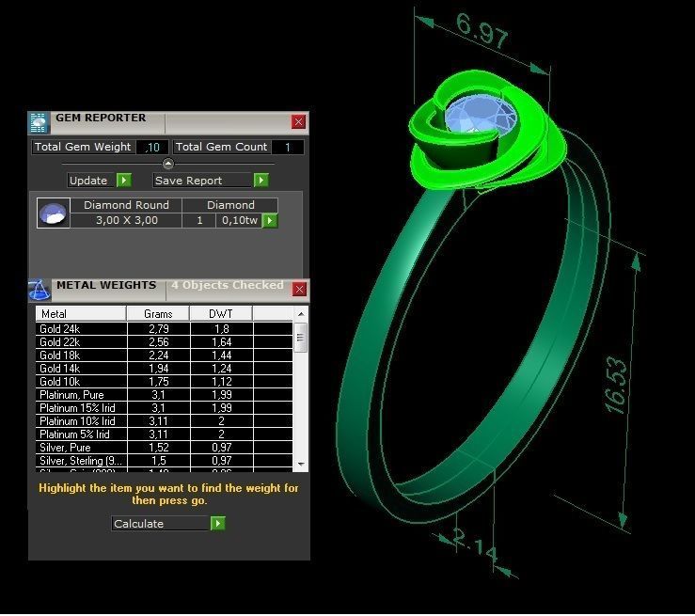The width and height of the screenshot is (695, 616).
Task: Select the Platinum 10% Irid row
Action: click(x=164, y=421)
